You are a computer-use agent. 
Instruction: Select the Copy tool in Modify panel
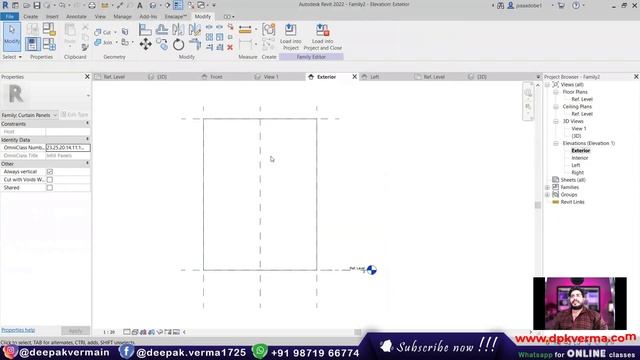coord(162,44)
